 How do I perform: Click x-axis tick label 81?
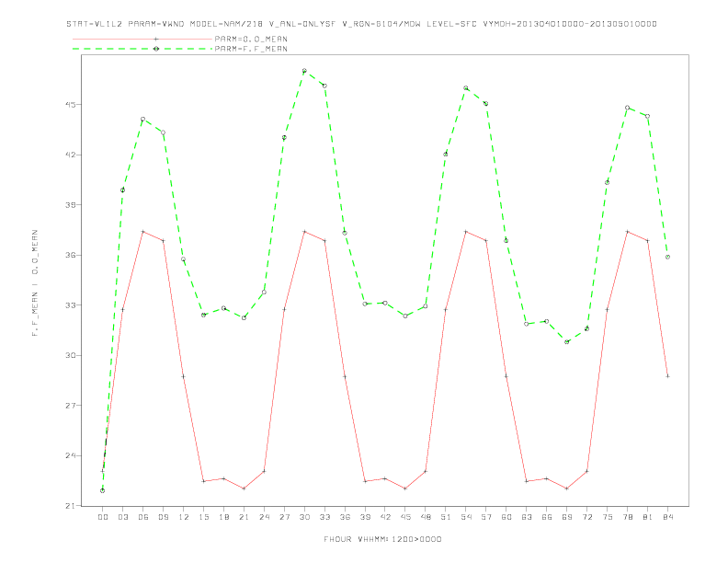click(648, 517)
